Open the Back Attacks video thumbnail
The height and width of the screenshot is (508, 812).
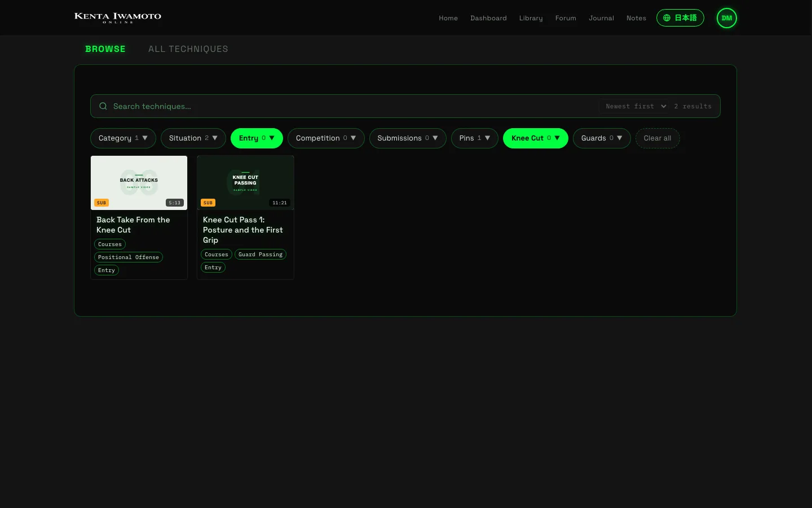(139, 183)
